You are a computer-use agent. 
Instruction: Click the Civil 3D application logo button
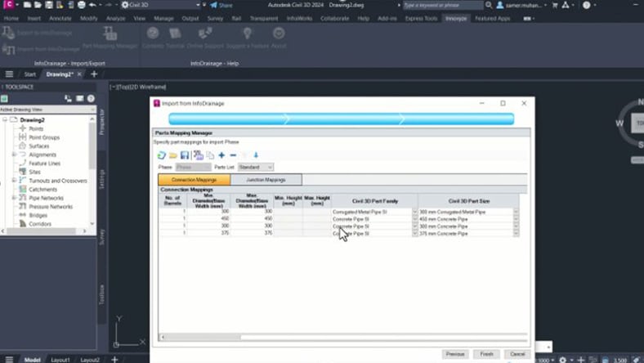tap(8, 5)
